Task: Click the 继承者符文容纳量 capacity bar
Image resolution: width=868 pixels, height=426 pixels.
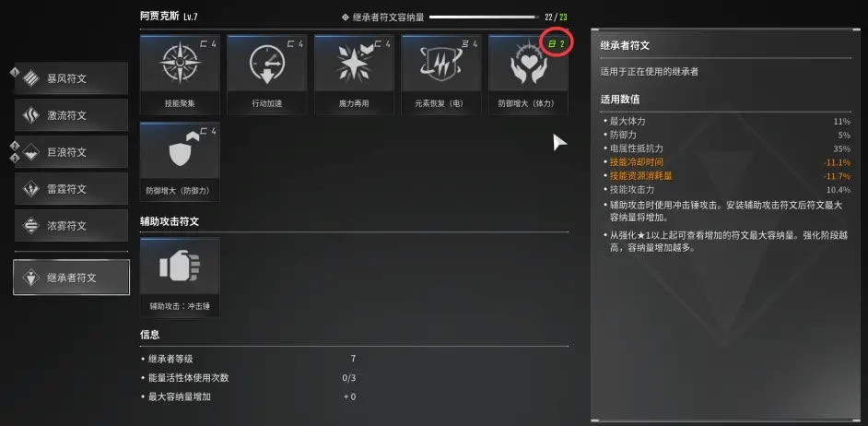Action: coord(483,18)
